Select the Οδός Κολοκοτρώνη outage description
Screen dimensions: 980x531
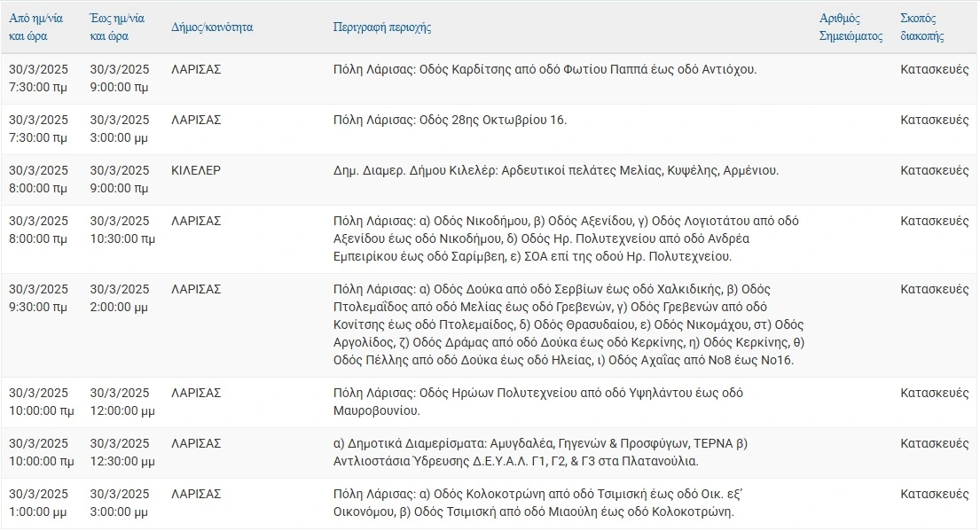point(537,503)
